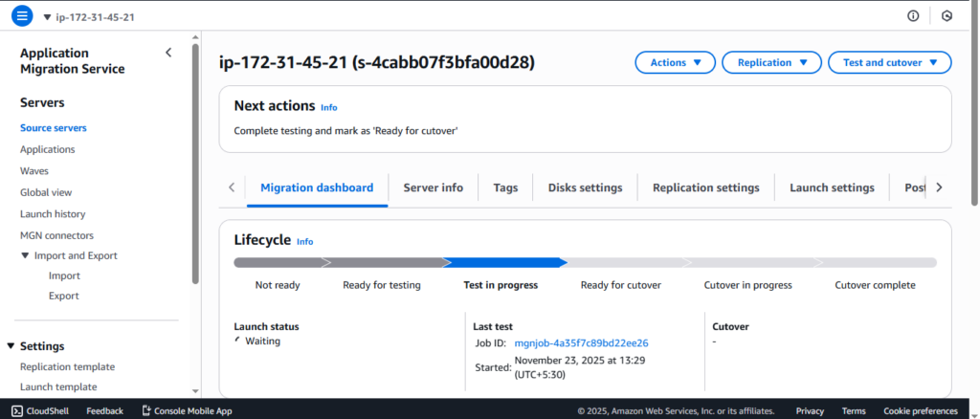Switch to the Launch settings tab
The width and height of the screenshot is (980, 419).
832,187
